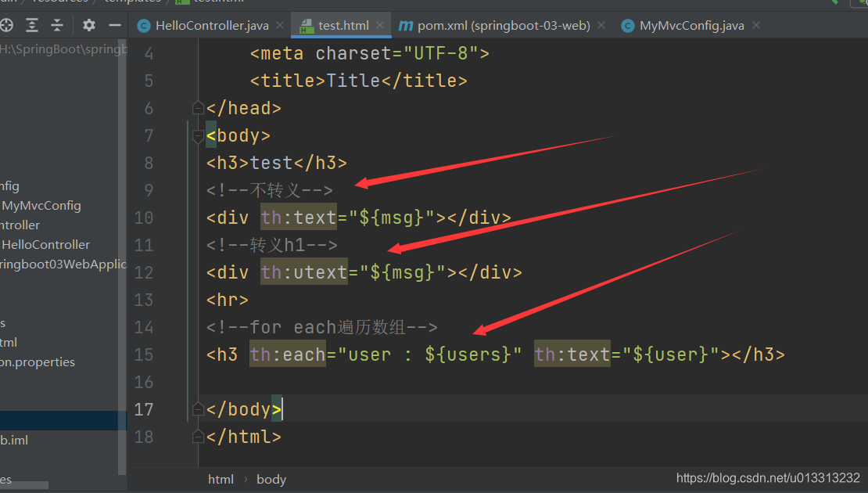Click the Expand All icon in project toolbar
Viewport: 868px width, 493px height.
click(32, 25)
